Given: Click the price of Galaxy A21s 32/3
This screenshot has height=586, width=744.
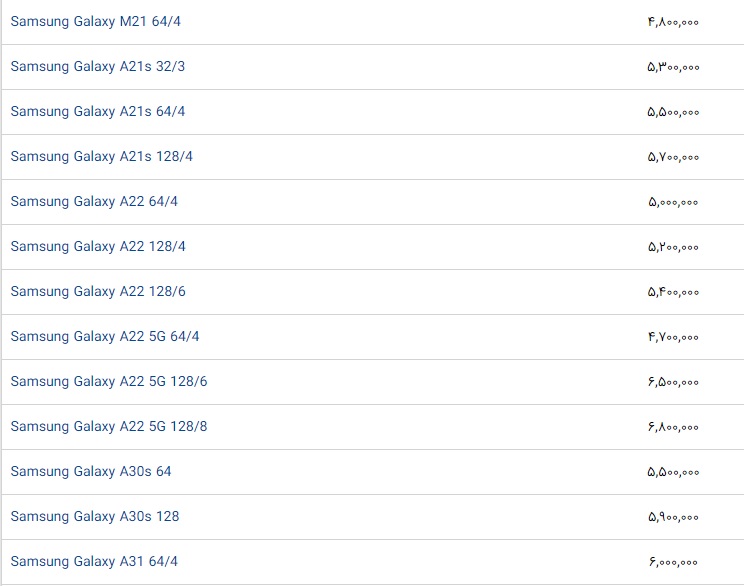Looking at the screenshot, I should click(x=673, y=67).
